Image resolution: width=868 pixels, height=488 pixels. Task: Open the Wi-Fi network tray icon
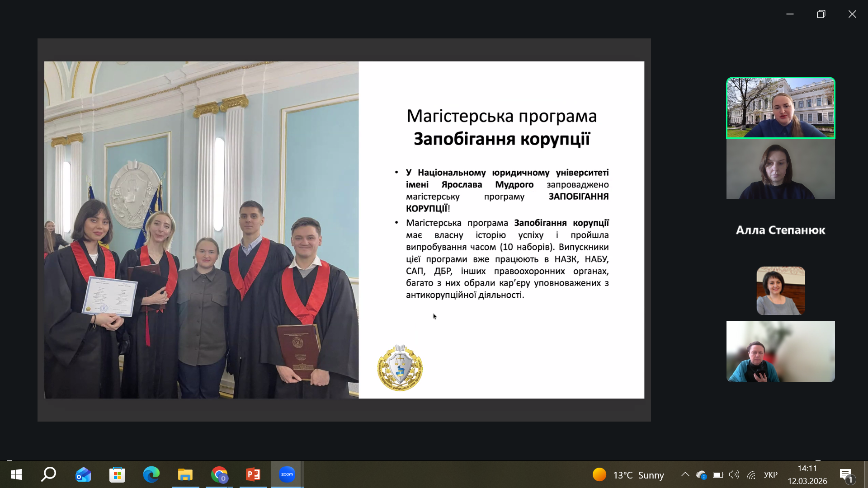point(751,475)
